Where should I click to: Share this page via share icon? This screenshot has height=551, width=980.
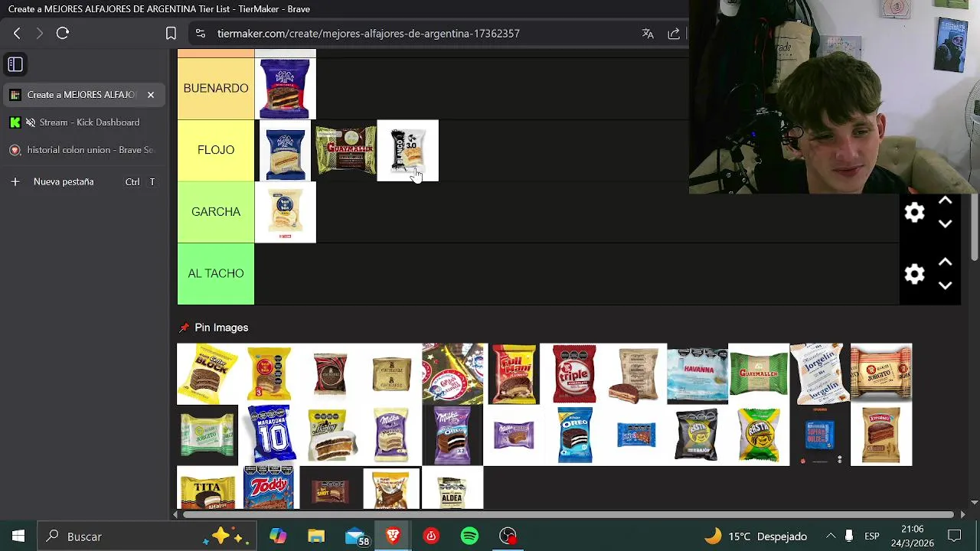(674, 34)
